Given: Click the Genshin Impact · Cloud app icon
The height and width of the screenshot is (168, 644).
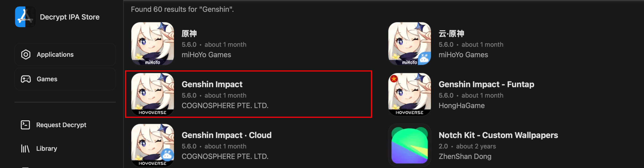Looking at the screenshot, I should 152,145.
